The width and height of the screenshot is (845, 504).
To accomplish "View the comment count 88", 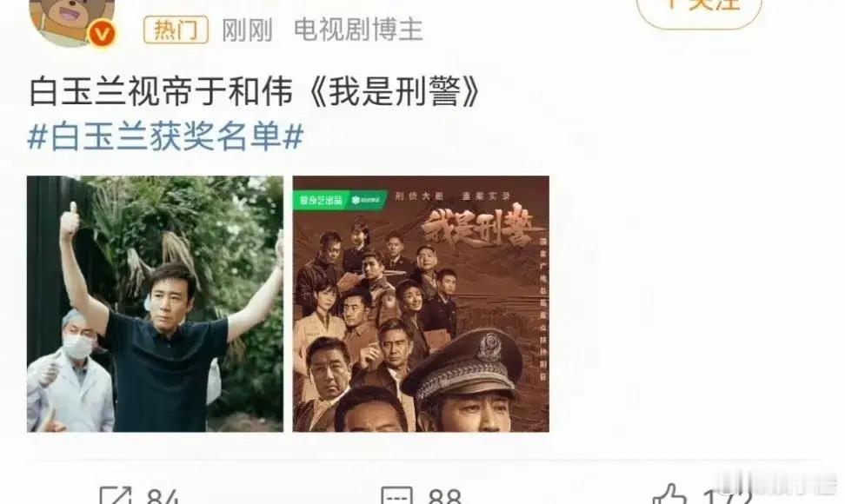I will [x=444, y=496].
